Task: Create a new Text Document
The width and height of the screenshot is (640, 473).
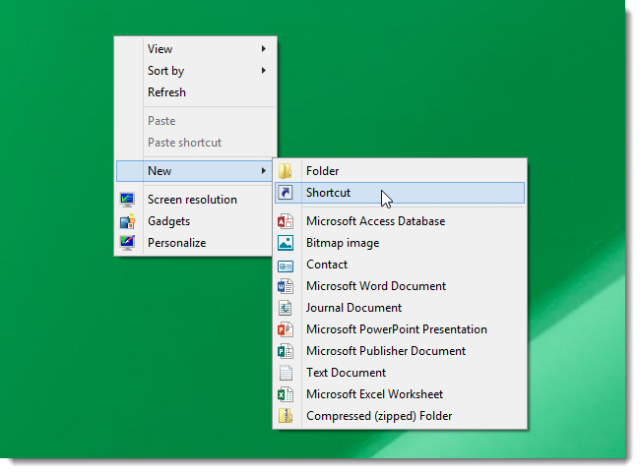Action: [346, 372]
